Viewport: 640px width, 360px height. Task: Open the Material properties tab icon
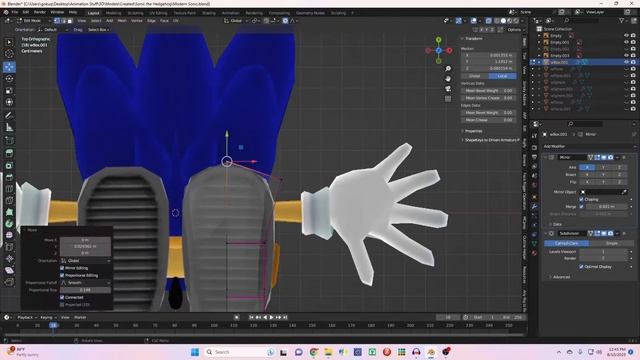534,253
